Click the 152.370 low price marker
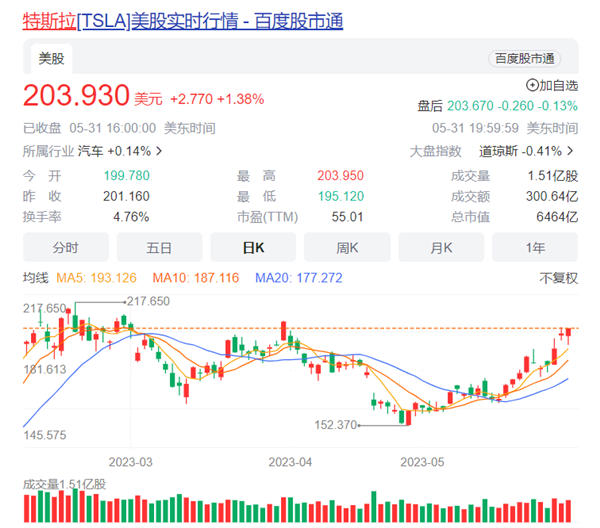 [x=336, y=425]
